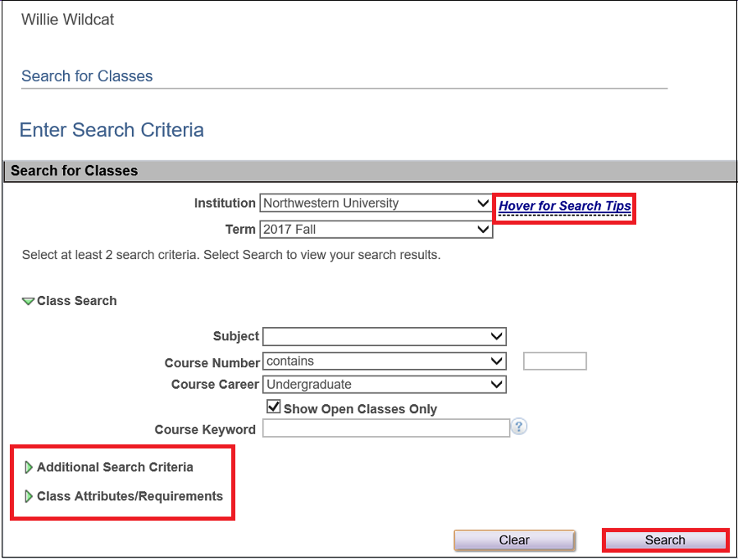
Task: Click the Institution dropdown arrow icon
Action: tap(483, 203)
